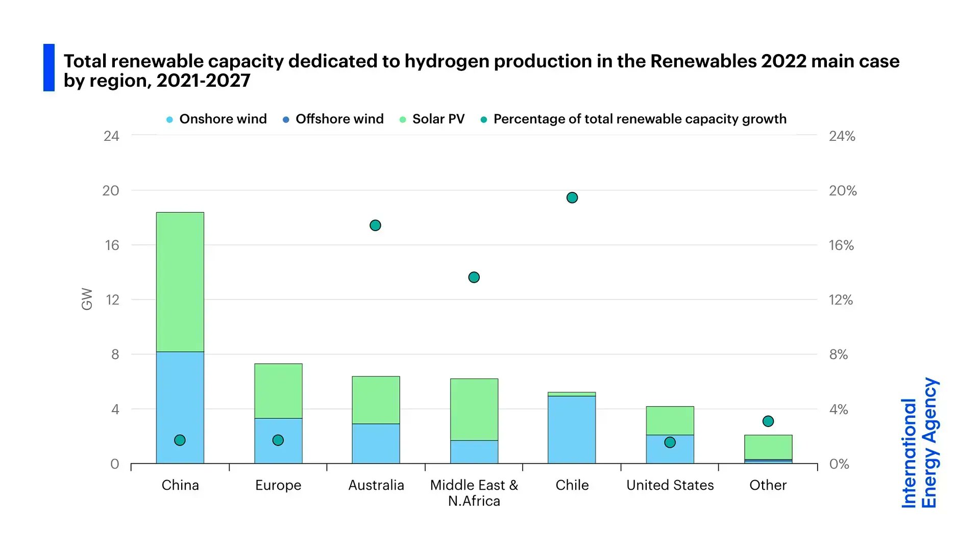980x551 pixels.
Task: Click the Offshore wind legend dot
Action: click(x=286, y=119)
